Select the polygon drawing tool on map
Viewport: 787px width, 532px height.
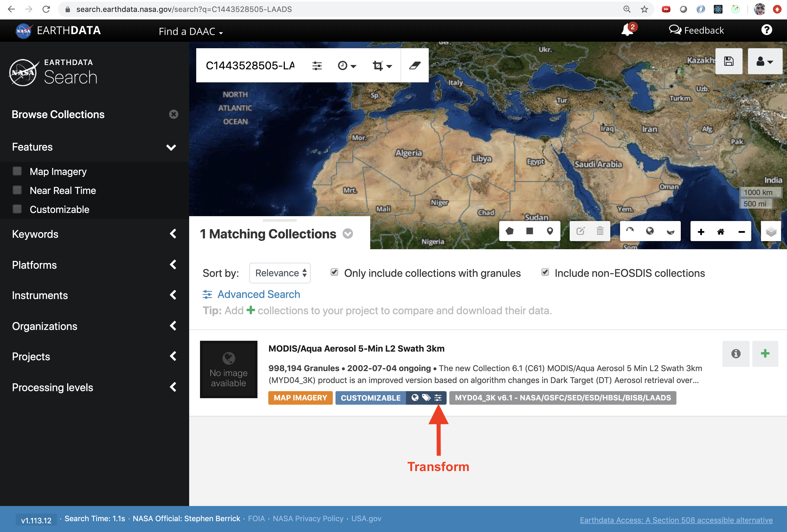click(509, 231)
